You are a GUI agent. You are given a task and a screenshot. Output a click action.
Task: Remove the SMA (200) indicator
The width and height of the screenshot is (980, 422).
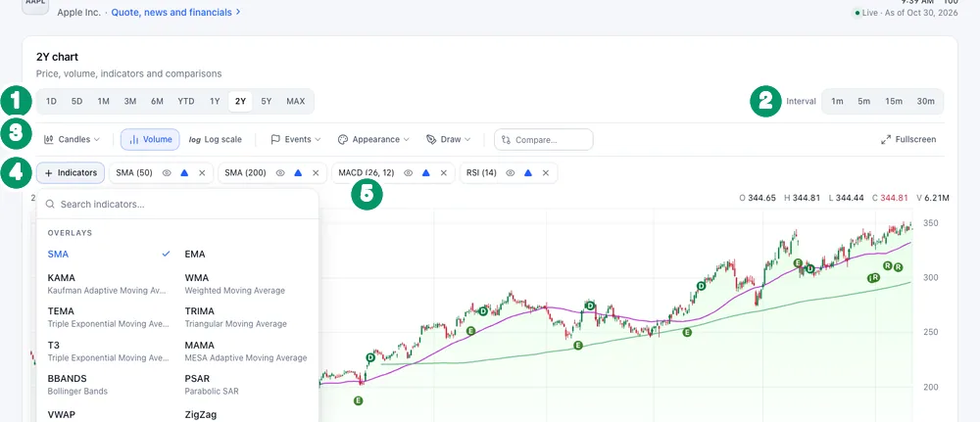(x=316, y=173)
